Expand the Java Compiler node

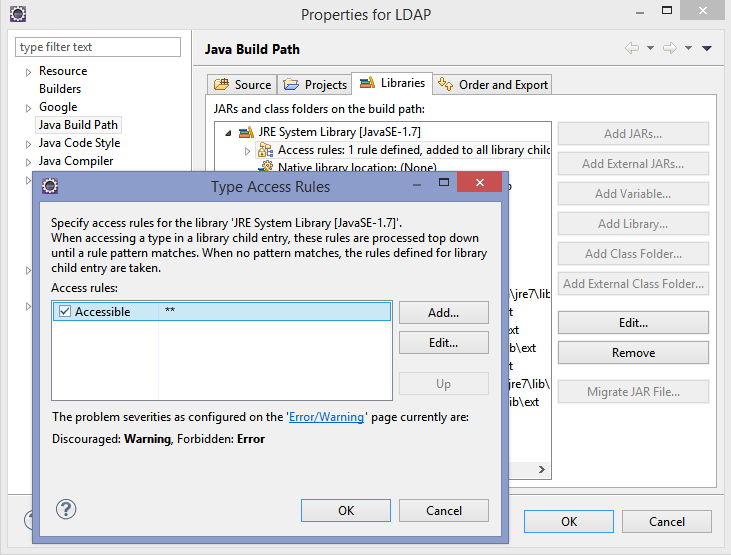28,162
